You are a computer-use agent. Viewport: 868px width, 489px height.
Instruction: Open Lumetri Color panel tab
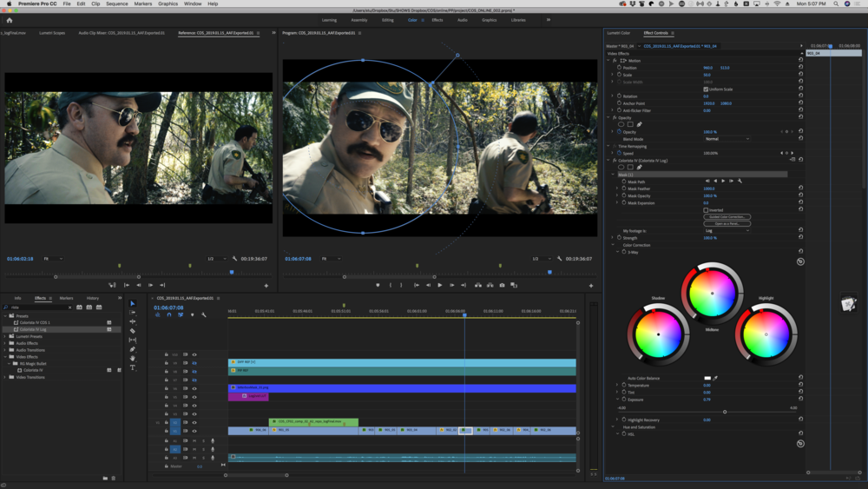pyautogui.click(x=618, y=33)
